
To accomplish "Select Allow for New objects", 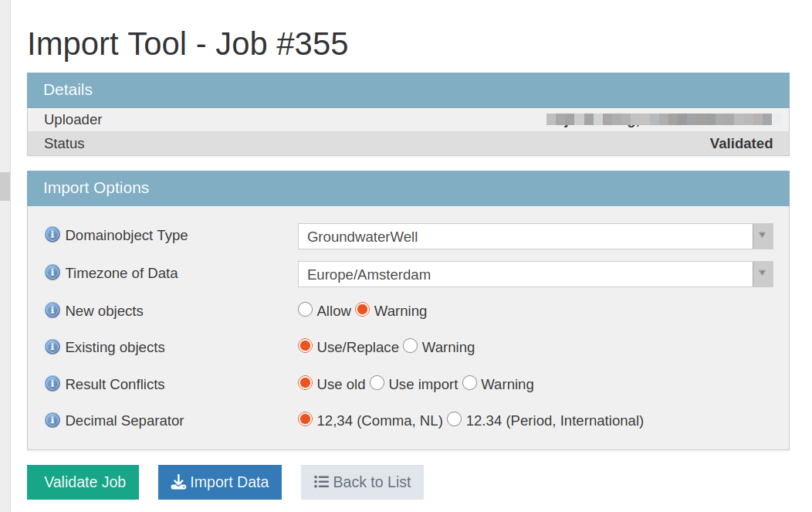I will point(306,310).
